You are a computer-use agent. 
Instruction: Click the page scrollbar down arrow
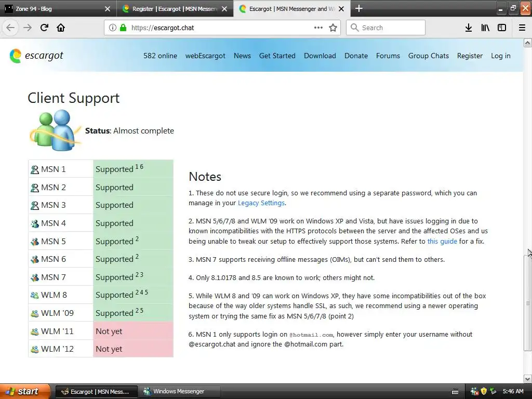click(527, 379)
